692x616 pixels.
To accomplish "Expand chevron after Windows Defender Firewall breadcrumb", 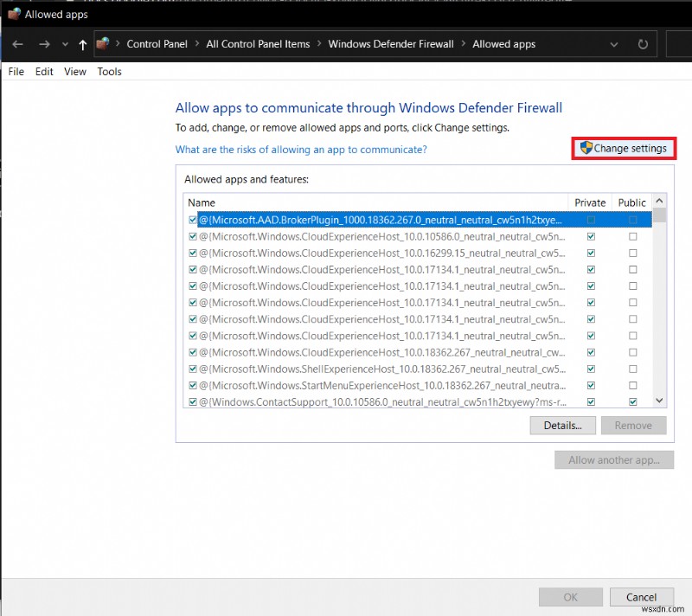I will pyautogui.click(x=464, y=43).
